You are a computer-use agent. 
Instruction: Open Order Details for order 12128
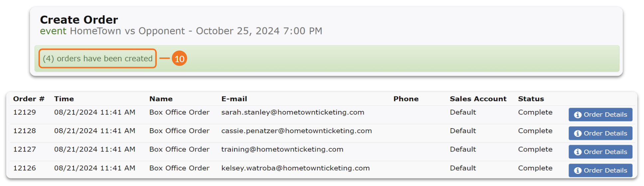point(600,133)
